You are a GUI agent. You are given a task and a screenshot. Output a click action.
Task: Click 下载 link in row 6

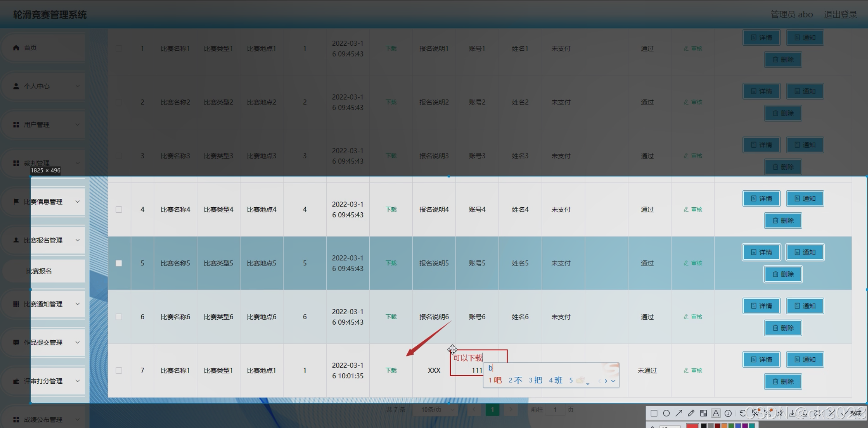[391, 317]
